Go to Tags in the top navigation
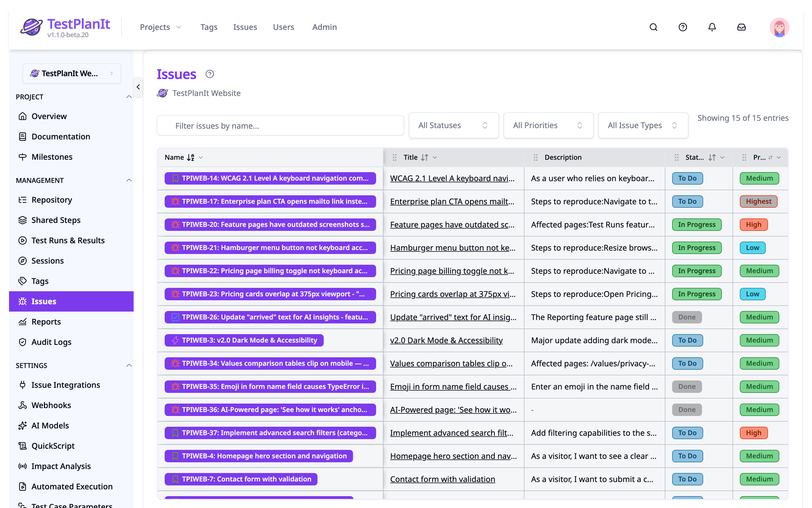 point(209,27)
